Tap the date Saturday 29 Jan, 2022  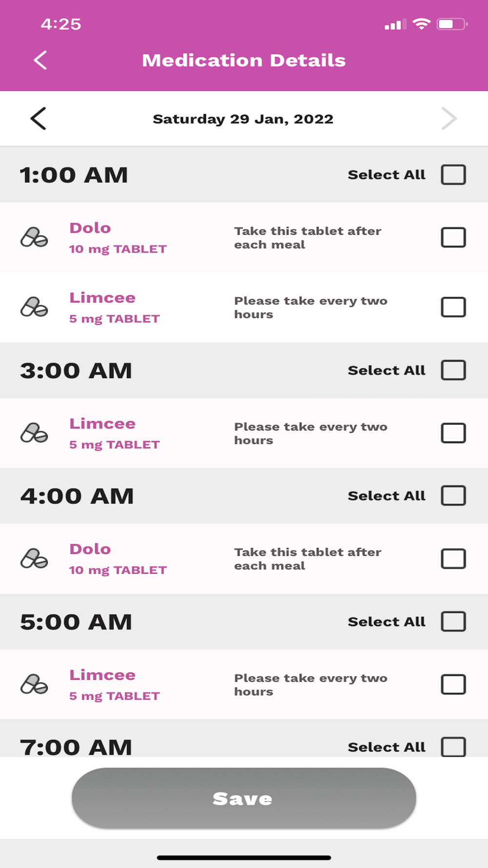click(x=243, y=119)
